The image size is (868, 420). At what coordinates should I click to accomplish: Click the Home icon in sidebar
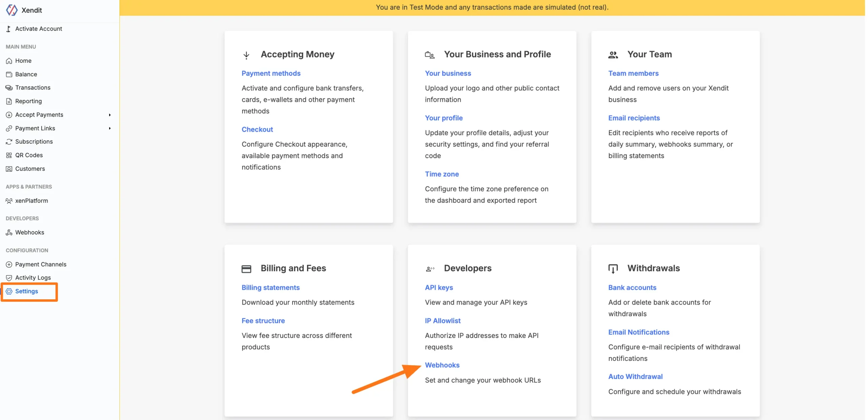click(9, 61)
